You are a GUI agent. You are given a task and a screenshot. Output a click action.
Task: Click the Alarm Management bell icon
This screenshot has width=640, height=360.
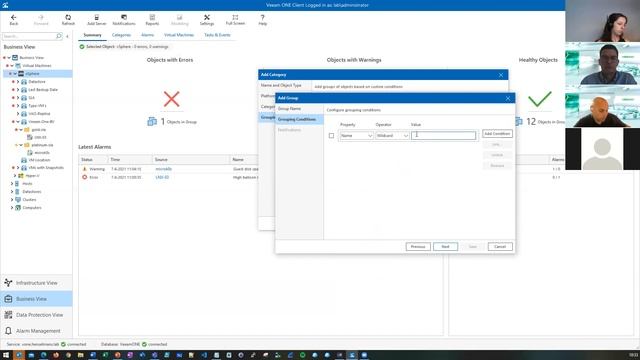coord(8,331)
